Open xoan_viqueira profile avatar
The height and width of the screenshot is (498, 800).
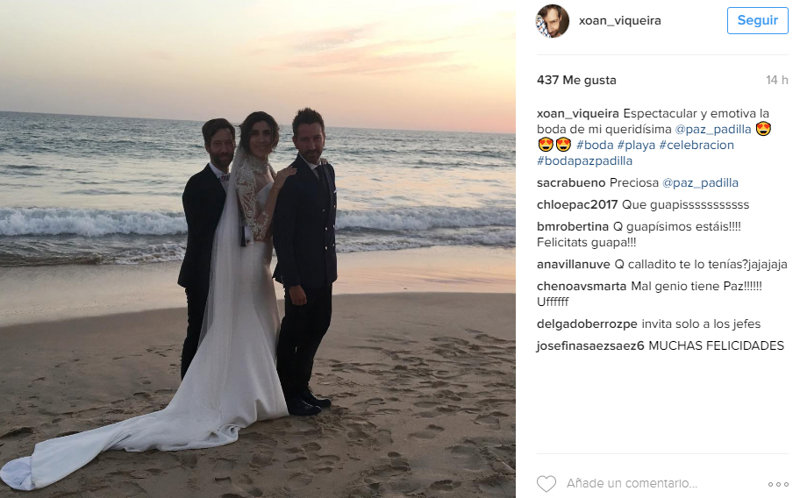tap(552, 21)
